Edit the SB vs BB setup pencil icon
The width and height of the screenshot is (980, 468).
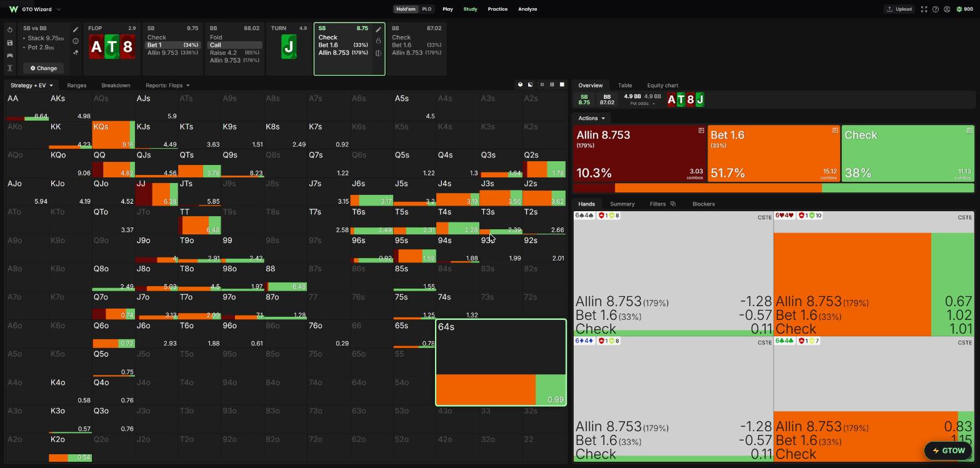[x=76, y=29]
